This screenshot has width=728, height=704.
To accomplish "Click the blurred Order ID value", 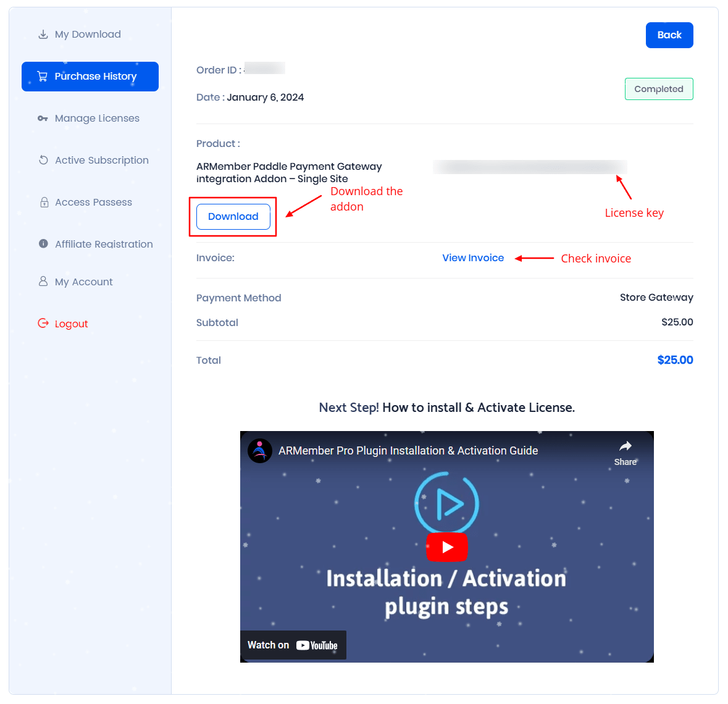I will 265,69.
